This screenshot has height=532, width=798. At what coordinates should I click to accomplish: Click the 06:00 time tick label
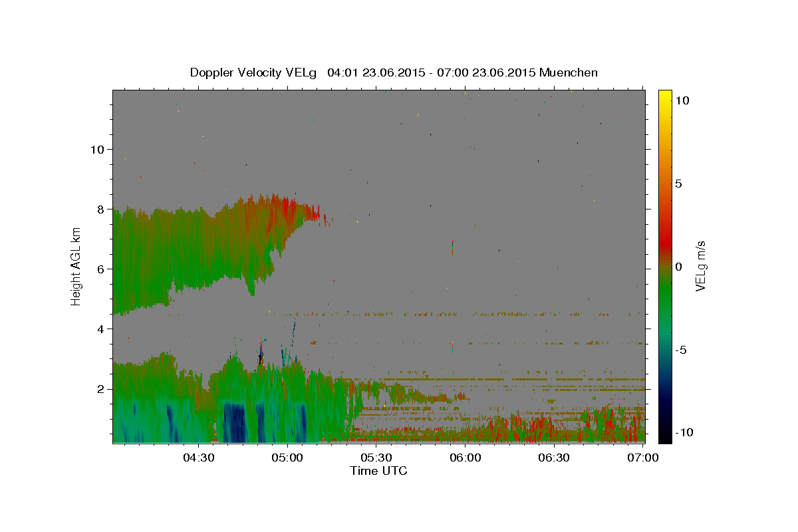pos(465,458)
